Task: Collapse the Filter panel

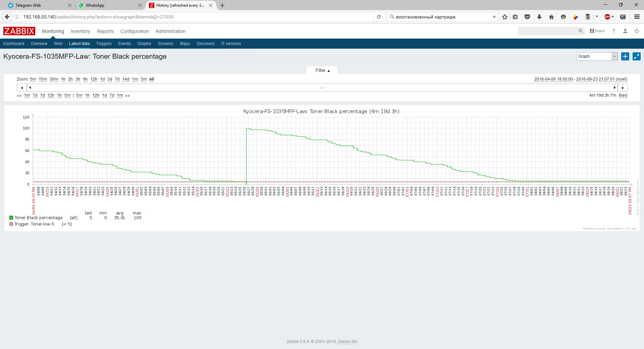Action: 322,70
